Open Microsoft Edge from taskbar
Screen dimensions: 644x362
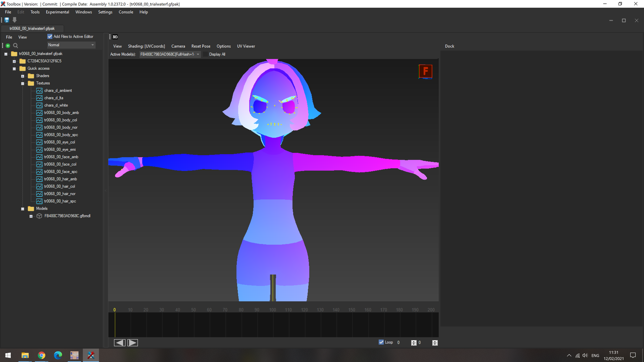58,355
